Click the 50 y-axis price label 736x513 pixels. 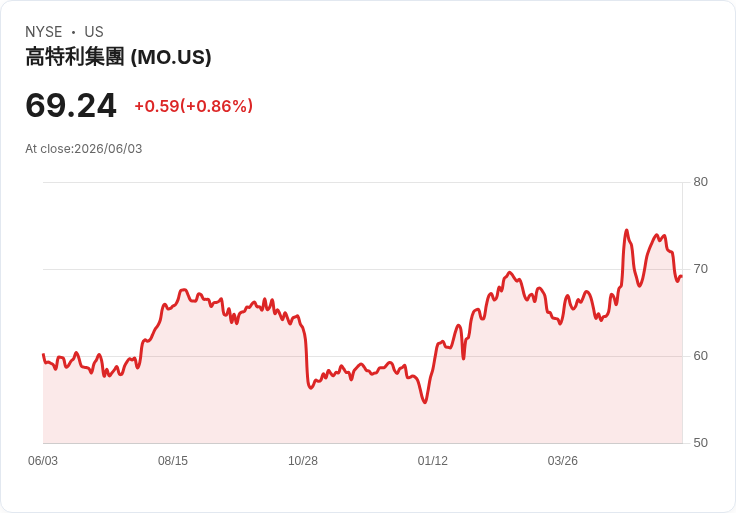tap(700, 443)
